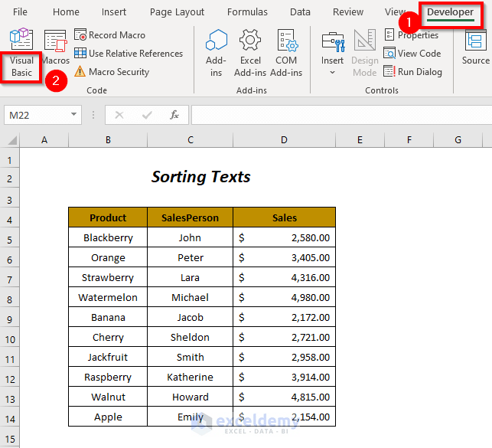The image size is (492, 448).
Task: Open Insert Function fx button
Action: 174,115
